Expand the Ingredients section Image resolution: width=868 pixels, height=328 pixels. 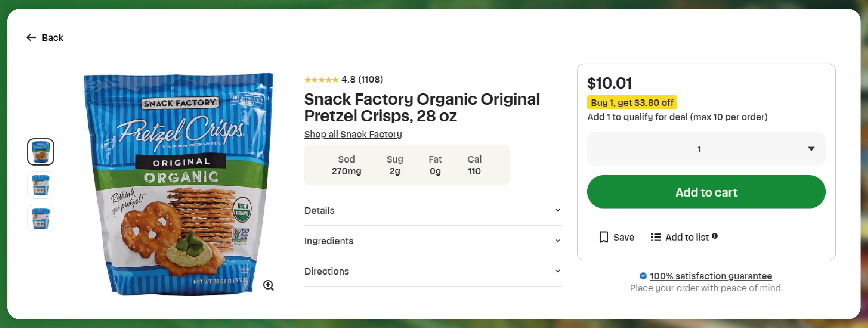tap(433, 241)
